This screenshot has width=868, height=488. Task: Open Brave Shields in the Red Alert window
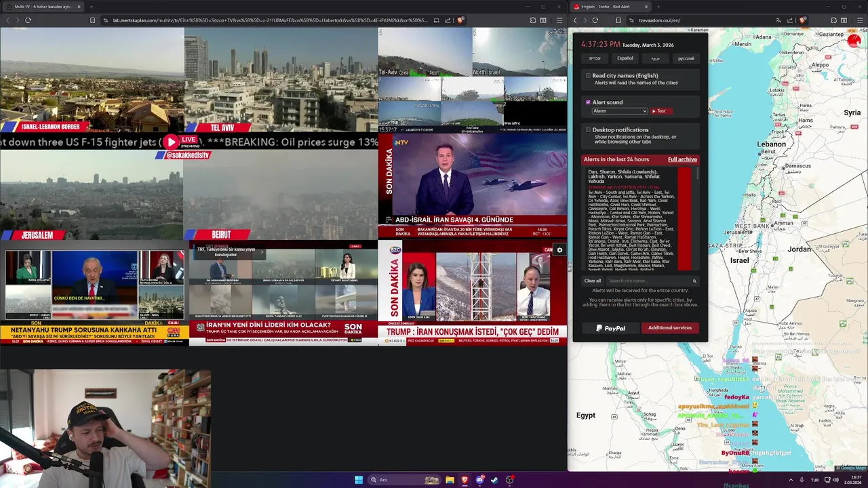pos(802,20)
